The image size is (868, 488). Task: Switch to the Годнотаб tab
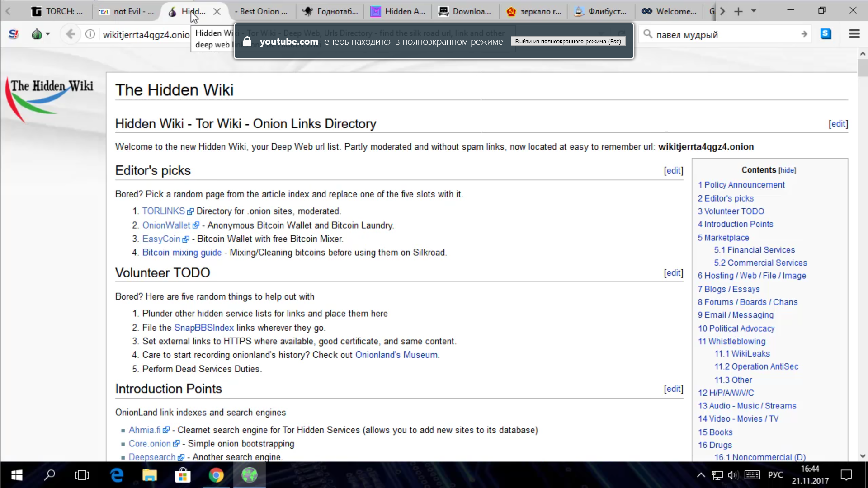tap(330, 12)
